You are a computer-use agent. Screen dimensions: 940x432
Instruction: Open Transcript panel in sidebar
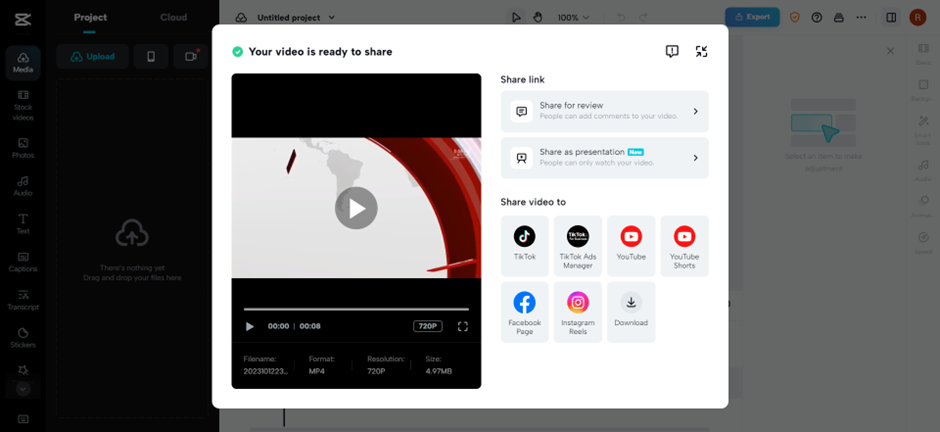pyautogui.click(x=23, y=300)
